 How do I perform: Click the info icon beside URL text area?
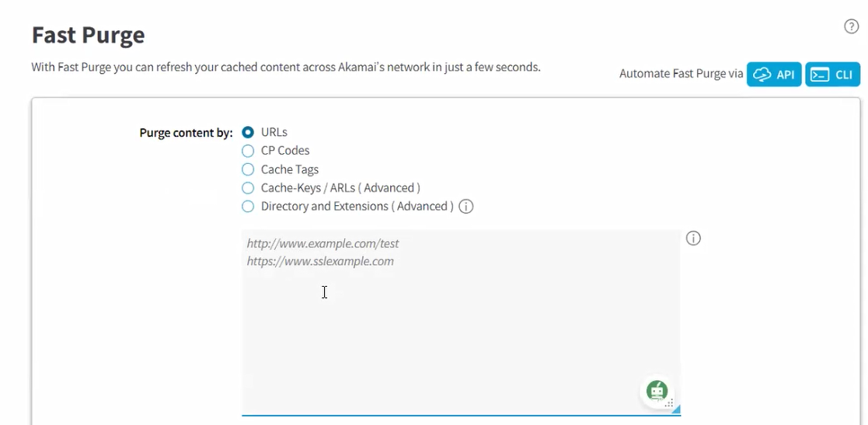coord(693,239)
